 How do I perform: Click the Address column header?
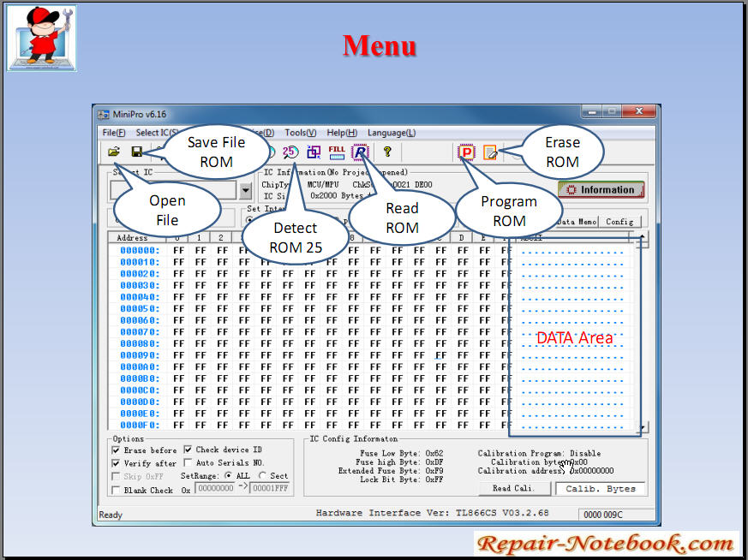[x=132, y=237]
